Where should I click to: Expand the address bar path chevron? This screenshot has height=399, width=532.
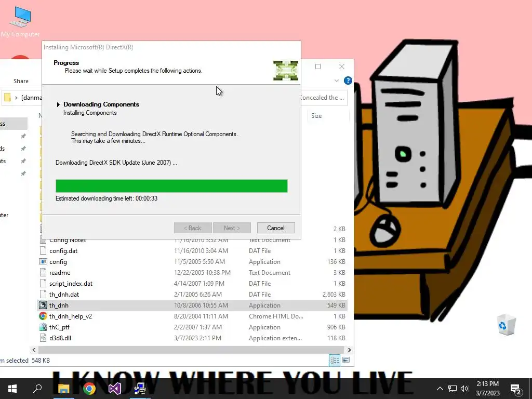pos(16,98)
